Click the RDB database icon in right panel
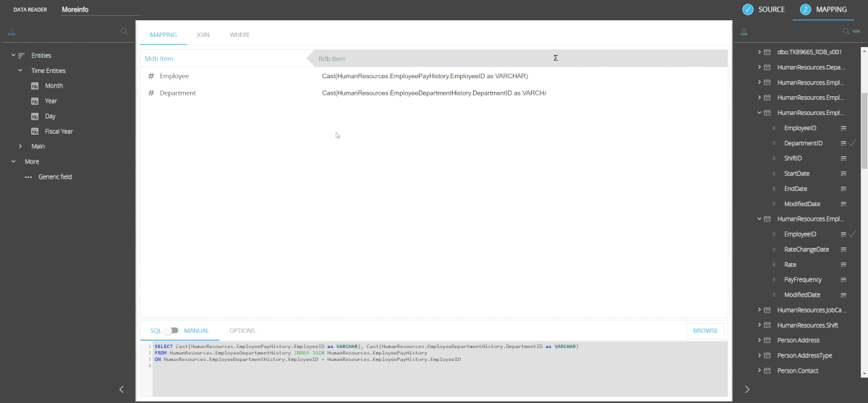The image size is (868, 403). point(744,33)
